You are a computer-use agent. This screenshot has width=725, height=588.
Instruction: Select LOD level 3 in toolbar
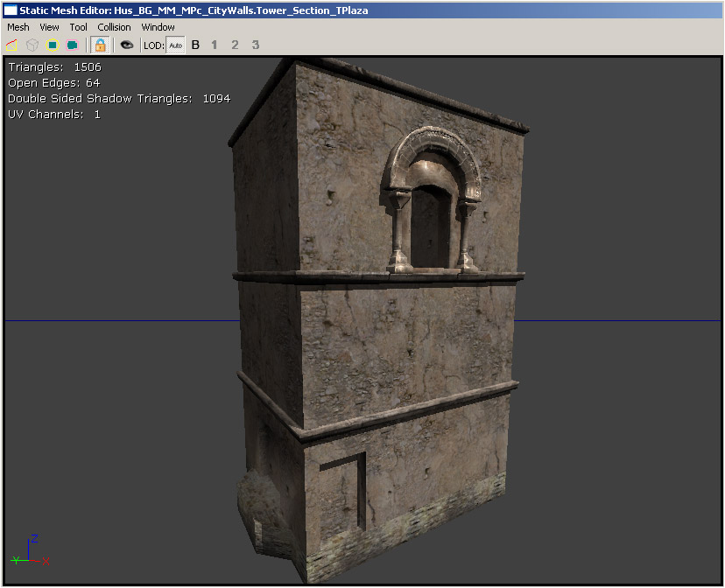[x=256, y=45]
